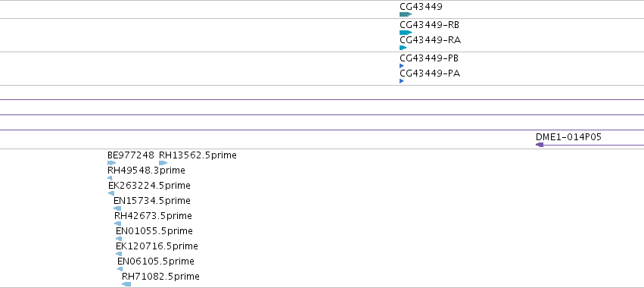Select the EN06105.5prime EST glyph
The width and height of the screenshot is (644, 288).
point(120,269)
